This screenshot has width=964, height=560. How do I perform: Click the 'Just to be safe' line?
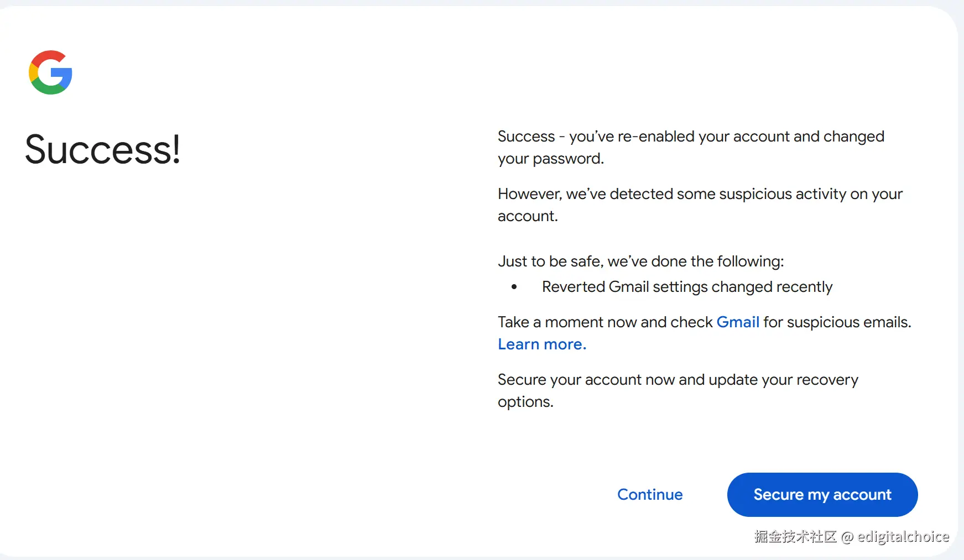click(640, 261)
